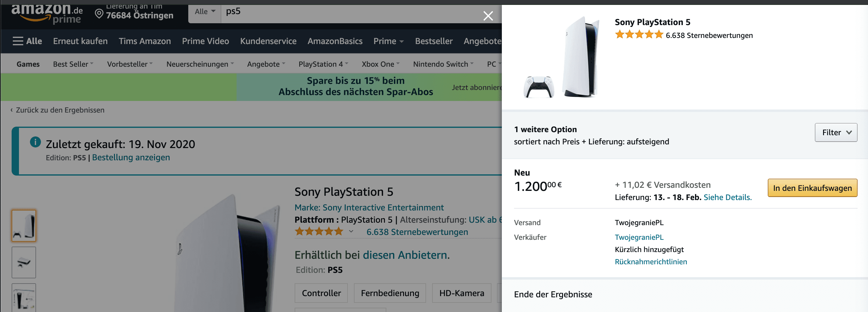Click the Amazon.de prime logo
The image size is (868, 312).
46,13
